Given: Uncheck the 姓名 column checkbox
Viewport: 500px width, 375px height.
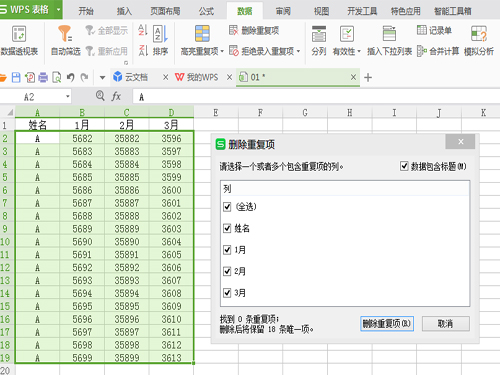Looking at the screenshot, I should (x=227, y=228).
